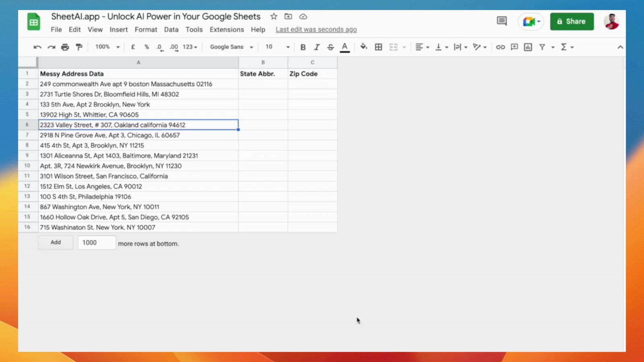Click the Share button
This screenshot has height=362, width=644.
coord(572,21)
